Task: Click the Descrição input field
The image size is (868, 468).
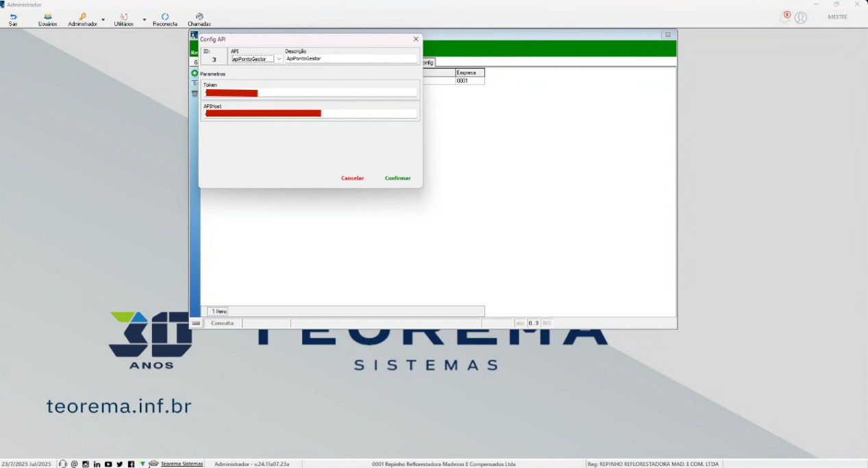Action: tap(351, 59)
